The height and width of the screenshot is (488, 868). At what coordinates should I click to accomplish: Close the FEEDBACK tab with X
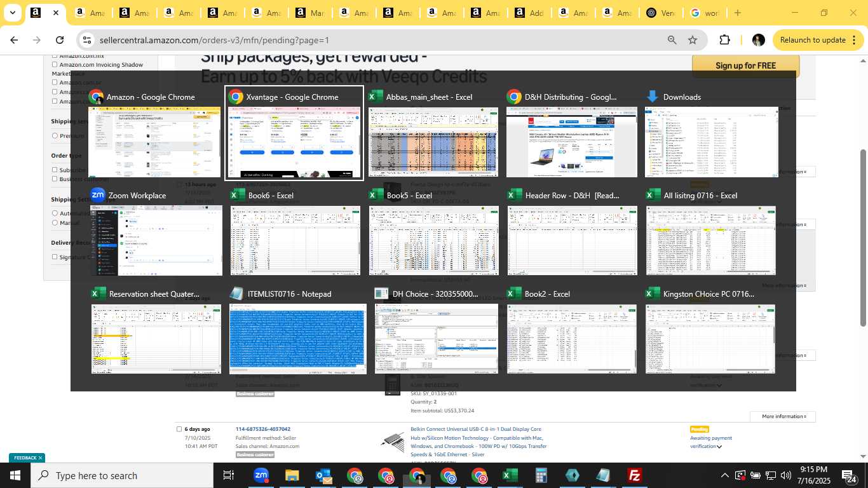(x=40, y=457)
